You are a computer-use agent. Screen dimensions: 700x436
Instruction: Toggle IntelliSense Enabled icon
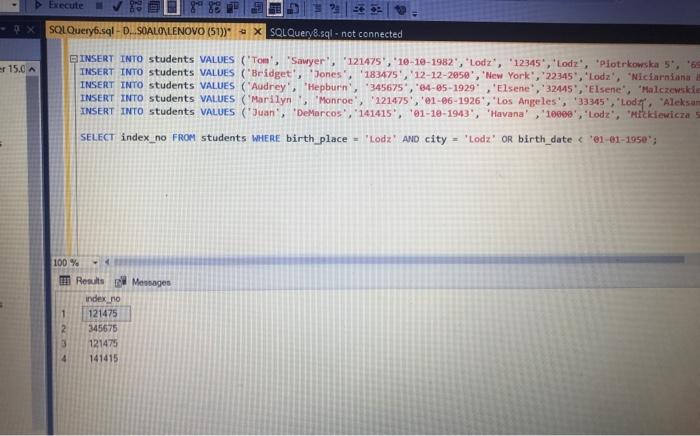click(x=172, y=7)
